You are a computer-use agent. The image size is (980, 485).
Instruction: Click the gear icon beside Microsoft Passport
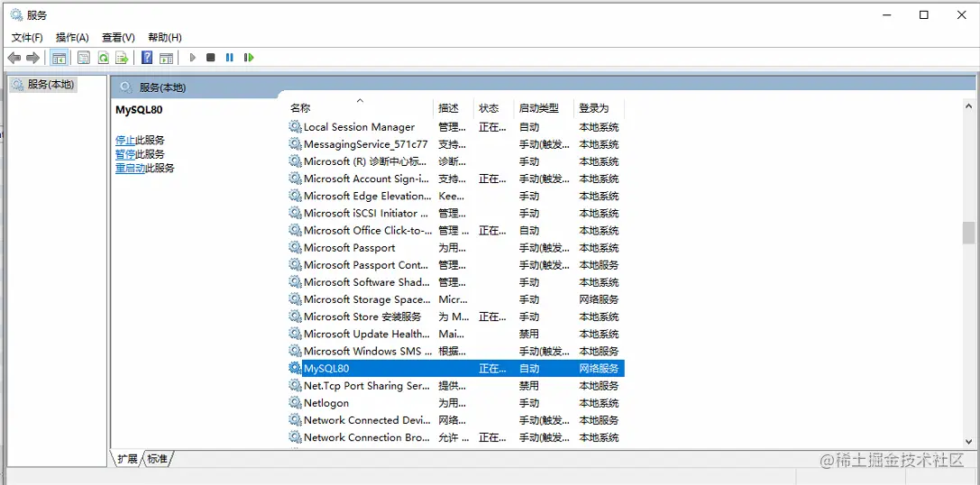(x=295, y=248)
